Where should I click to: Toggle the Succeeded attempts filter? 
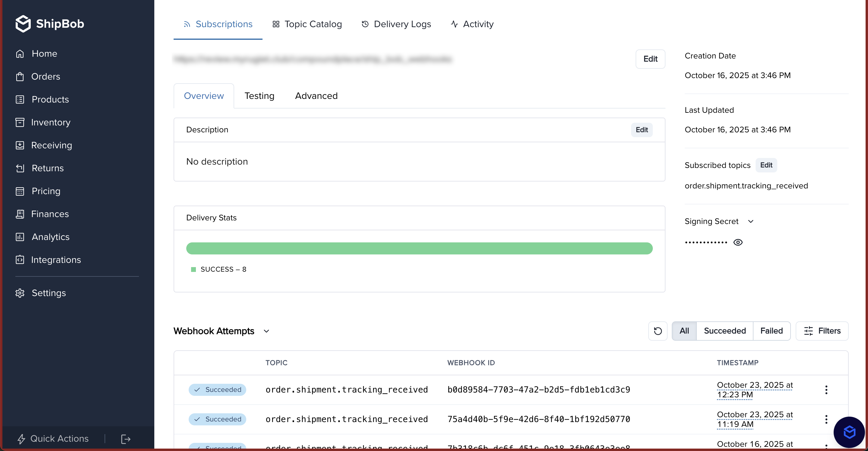tap(725, 331)
